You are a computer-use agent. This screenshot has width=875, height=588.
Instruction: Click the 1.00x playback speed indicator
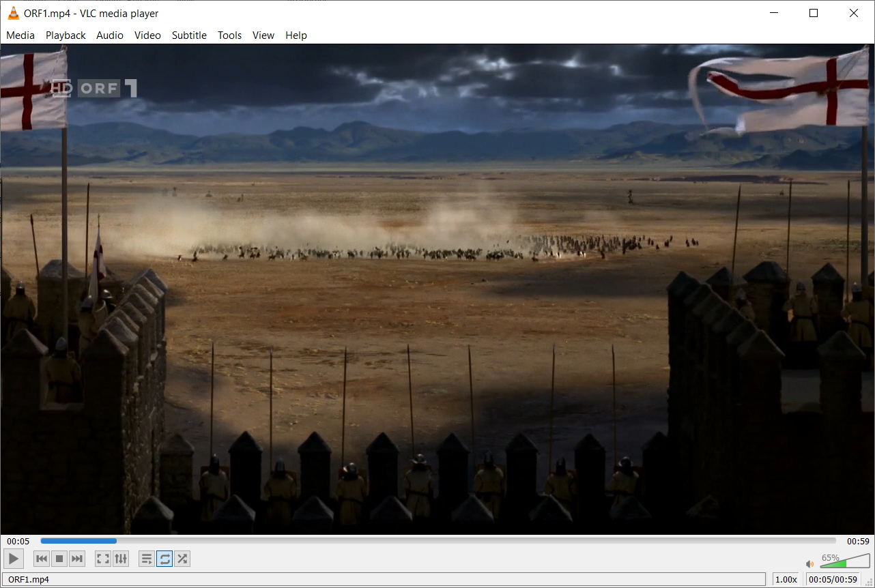(x=786, y=579)
